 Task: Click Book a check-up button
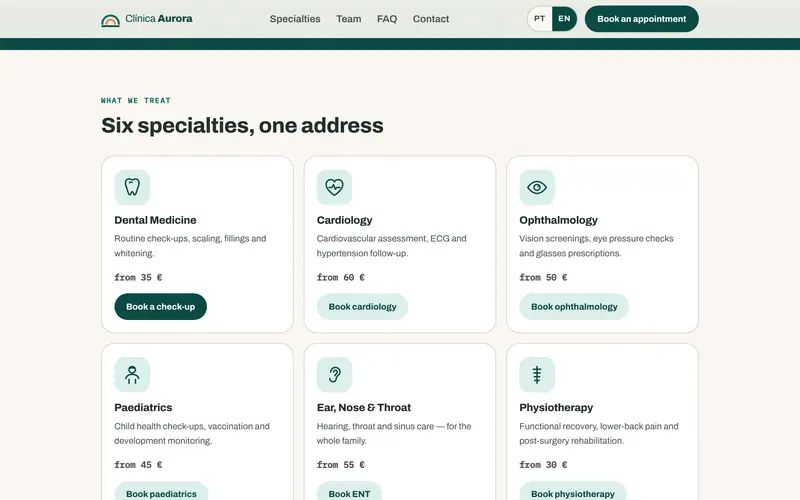click(160, 307)
